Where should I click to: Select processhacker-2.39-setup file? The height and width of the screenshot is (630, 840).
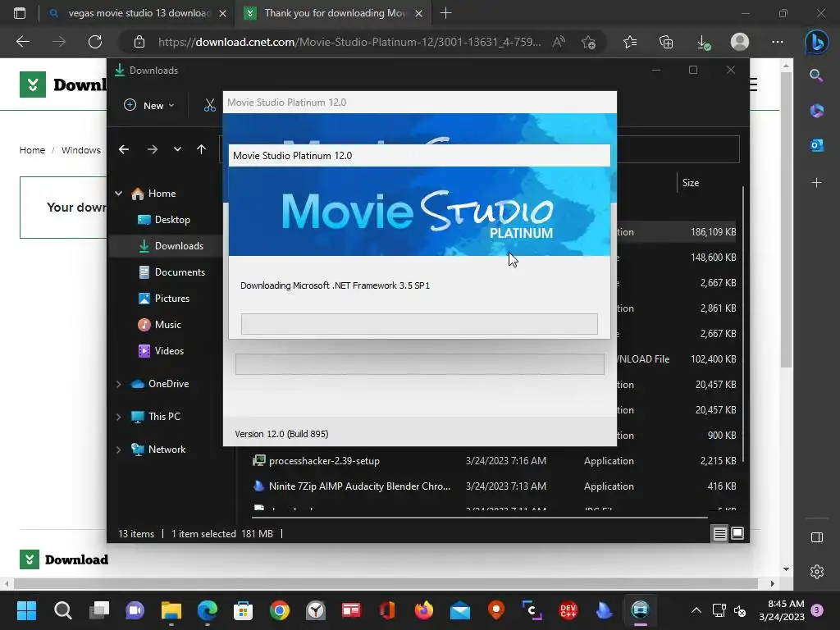pos(324,461)
